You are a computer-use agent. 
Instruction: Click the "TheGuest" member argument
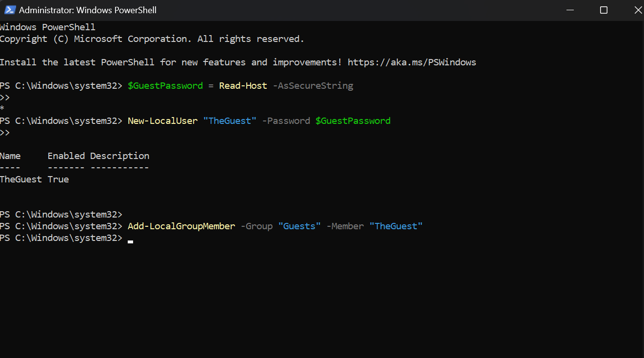396,226
